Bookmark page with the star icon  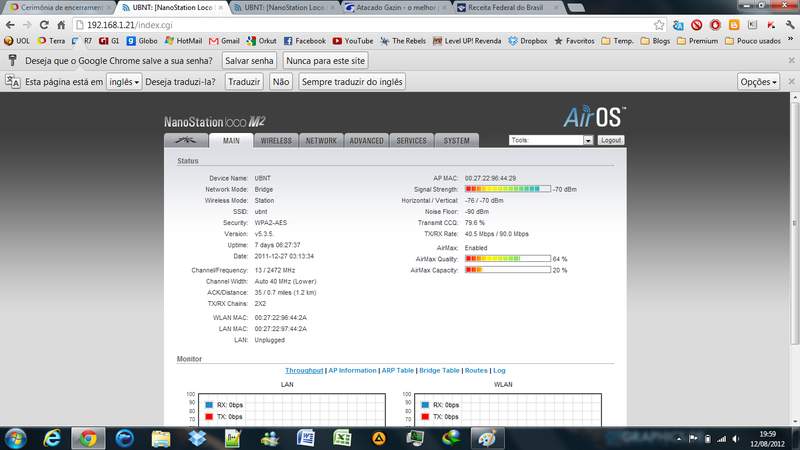[x=659, y=24]
